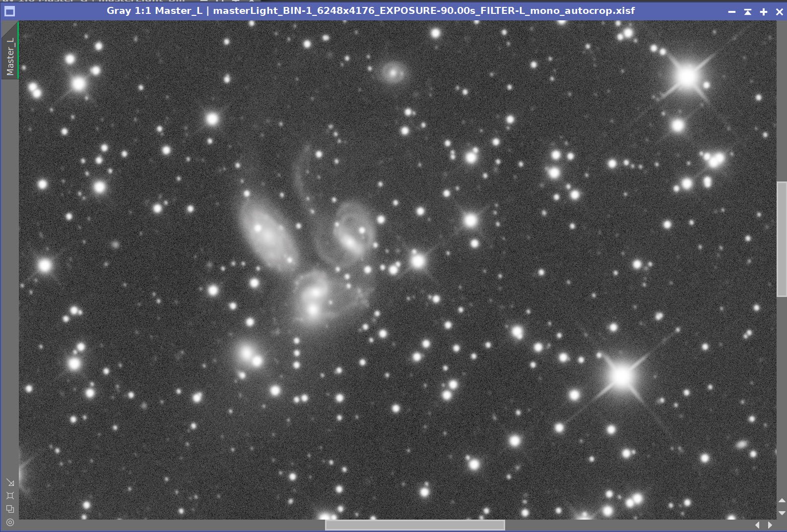The height and width of the screenshot is (532, 787).
Task: Click the scroll down arrow on right edge
Action: 782,513
